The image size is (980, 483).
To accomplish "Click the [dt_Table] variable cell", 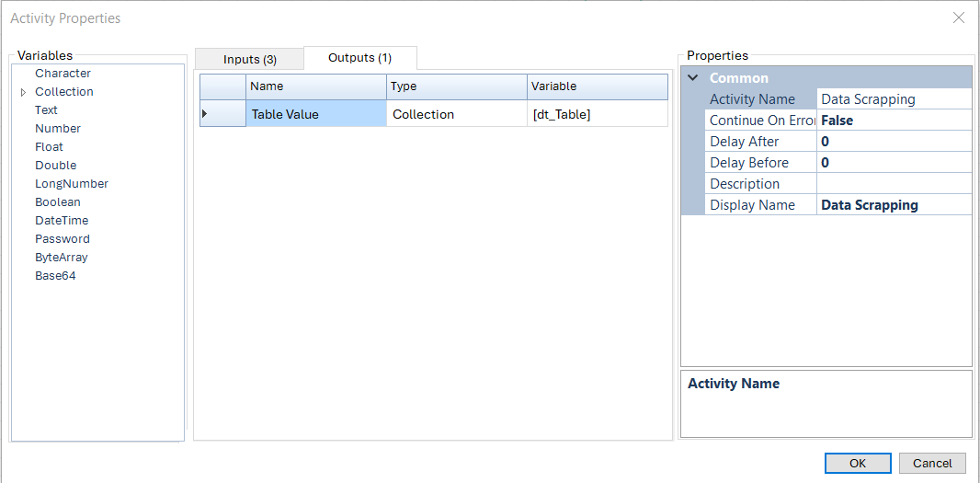I will (x=597, y=114).
